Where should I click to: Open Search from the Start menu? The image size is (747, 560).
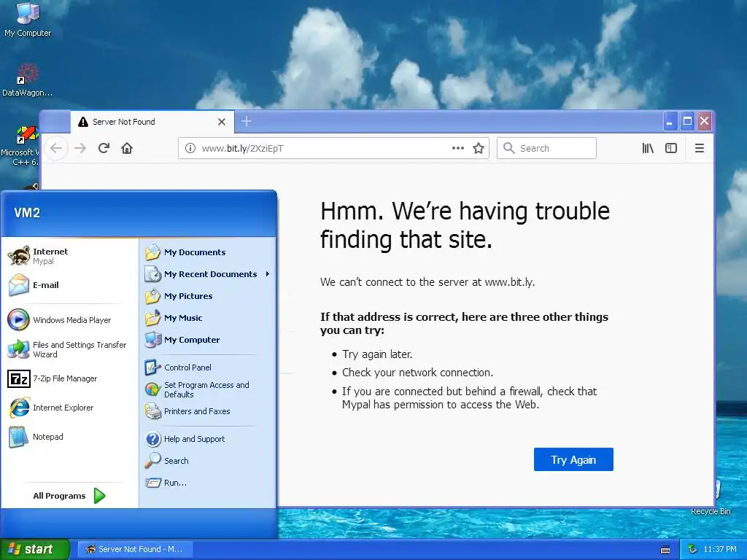click(207, 461)
